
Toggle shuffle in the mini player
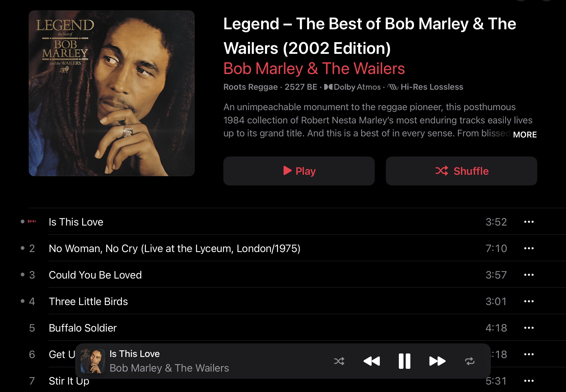click(x=339, y=361)
